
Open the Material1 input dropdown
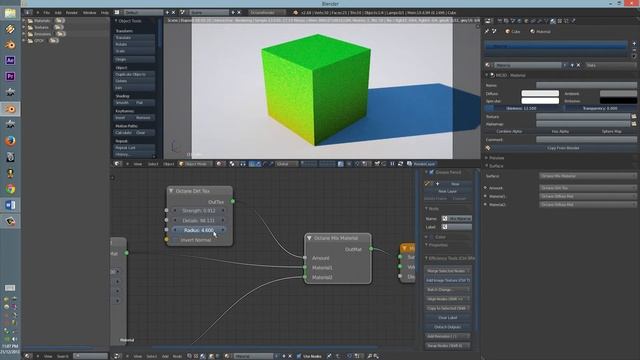point(588,196)
